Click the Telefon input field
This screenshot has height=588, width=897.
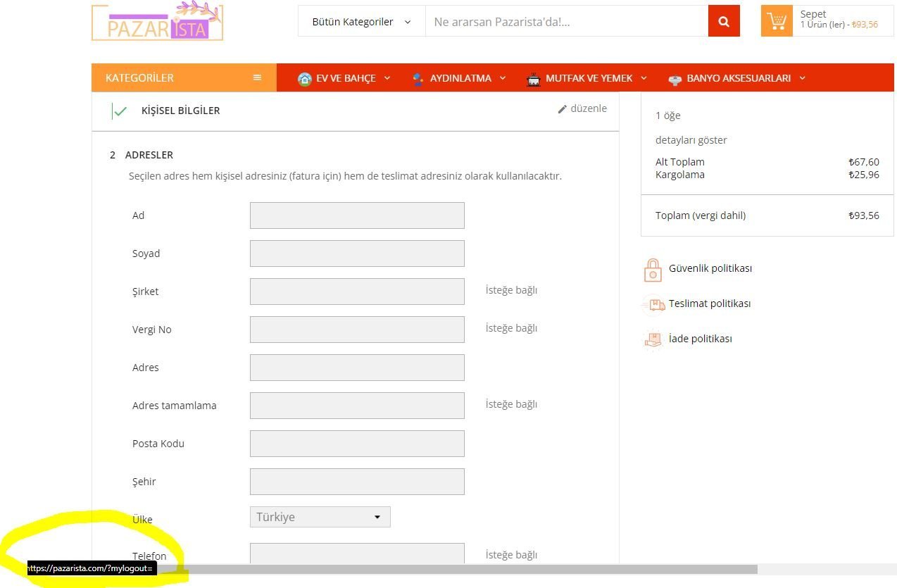(x=357, y=553)
